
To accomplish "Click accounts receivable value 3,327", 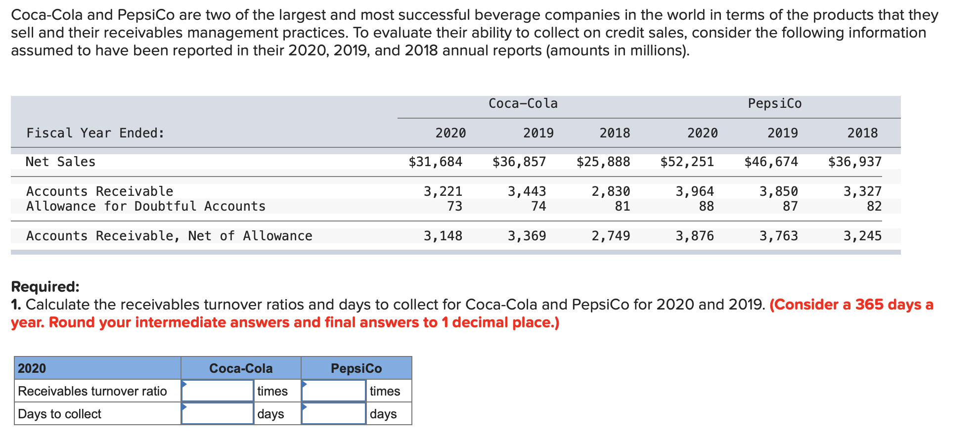I will coord(863,191).
